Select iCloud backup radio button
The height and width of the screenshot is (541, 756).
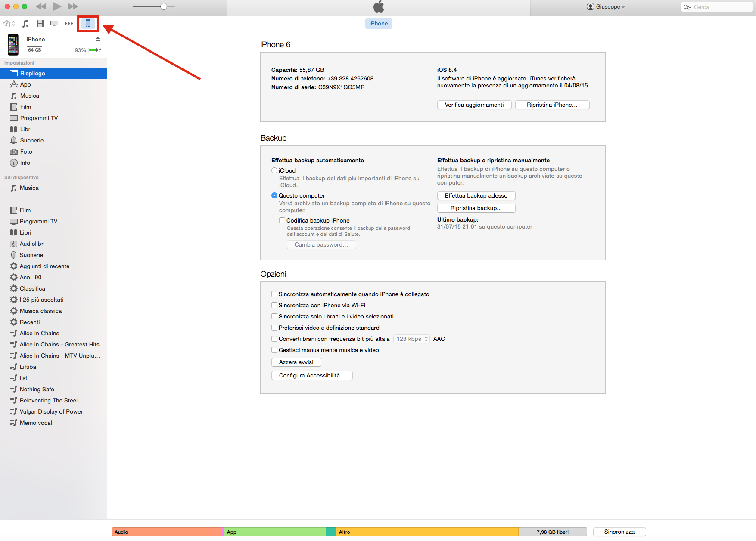(274, 170)
